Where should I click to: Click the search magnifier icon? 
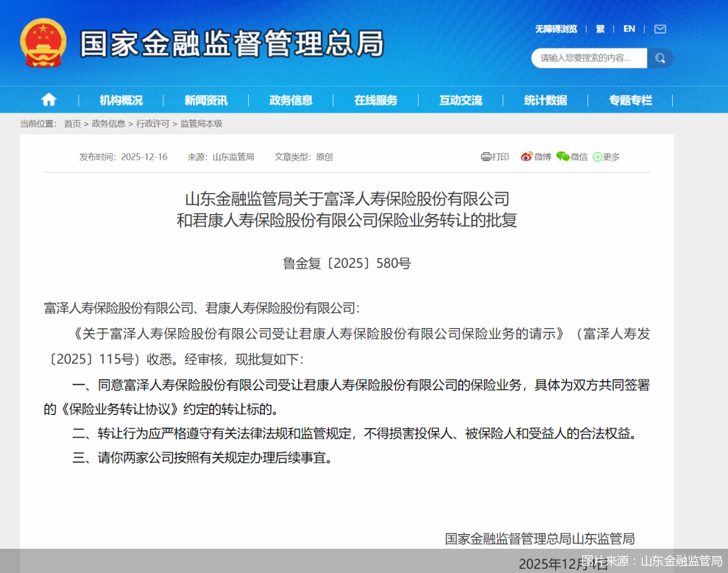660,57
